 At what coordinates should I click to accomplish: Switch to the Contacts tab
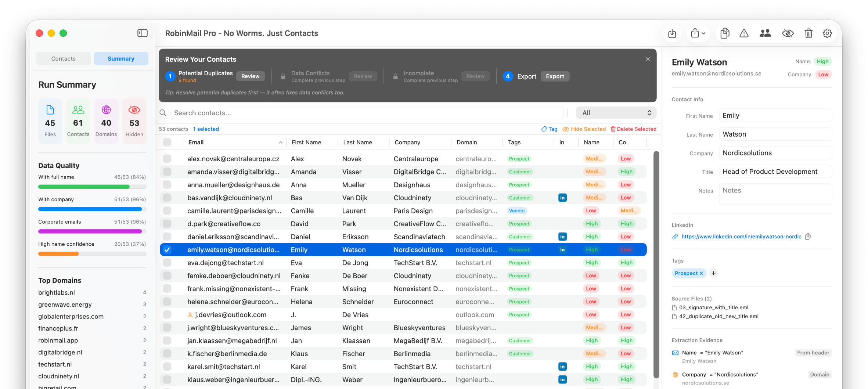click(x=63, y=59)
